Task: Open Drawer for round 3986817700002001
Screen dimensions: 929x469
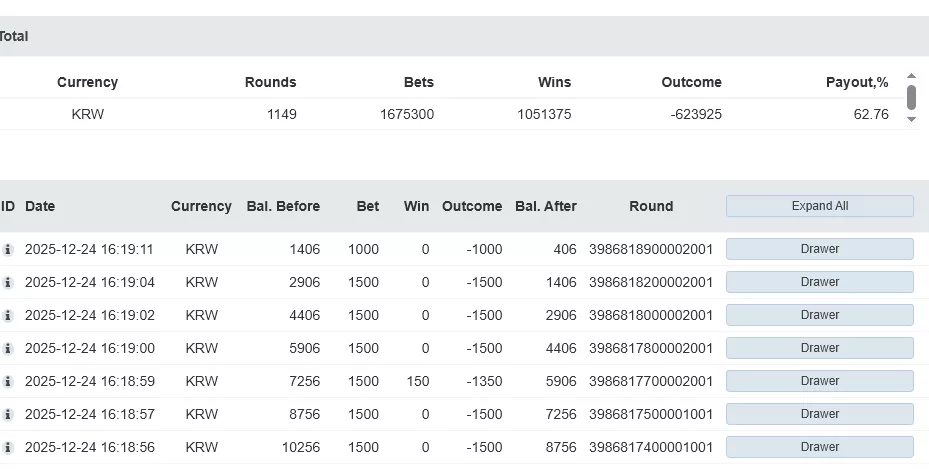Action: pyautogui.click(x=819, y=381)
